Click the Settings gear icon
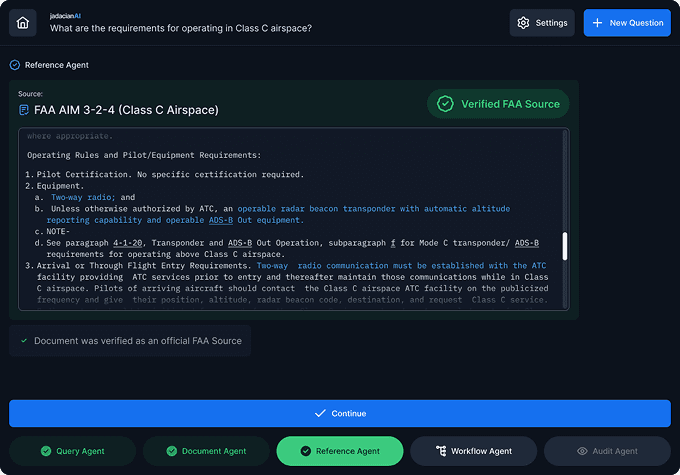 [x=523, y=23]
